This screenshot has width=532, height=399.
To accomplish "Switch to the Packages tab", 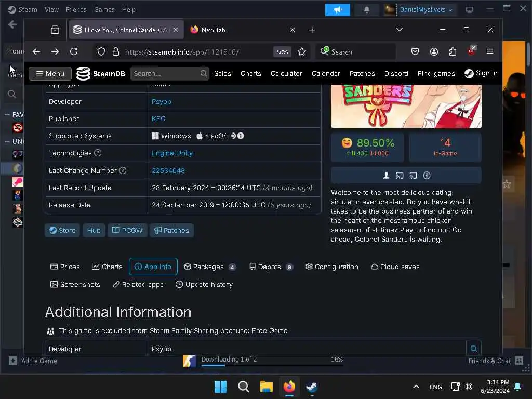I will coord(210,267).
